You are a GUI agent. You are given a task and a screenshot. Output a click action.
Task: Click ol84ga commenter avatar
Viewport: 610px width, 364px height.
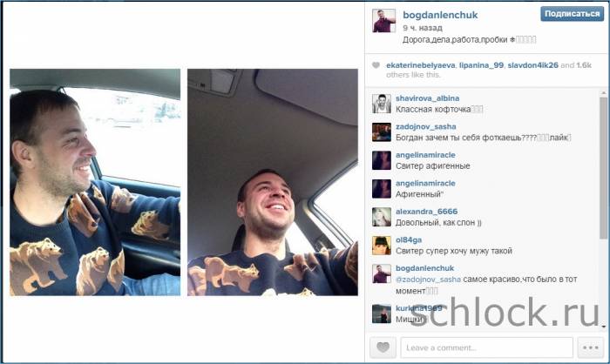pos(382,246)
